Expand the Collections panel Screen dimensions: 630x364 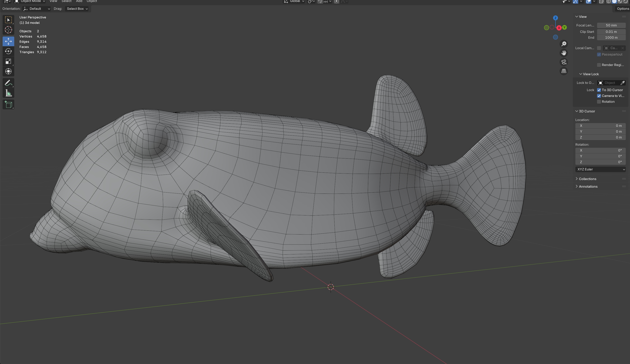tap(587, 179)
